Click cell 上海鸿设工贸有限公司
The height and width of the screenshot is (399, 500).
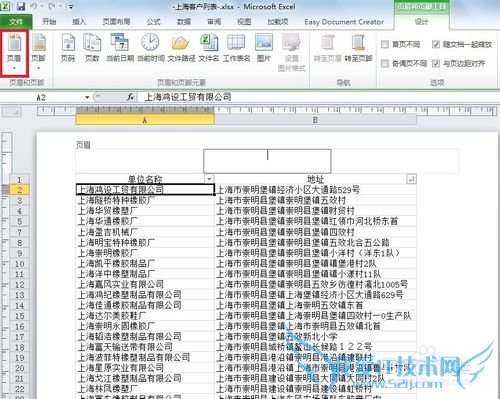pos(145,190)
